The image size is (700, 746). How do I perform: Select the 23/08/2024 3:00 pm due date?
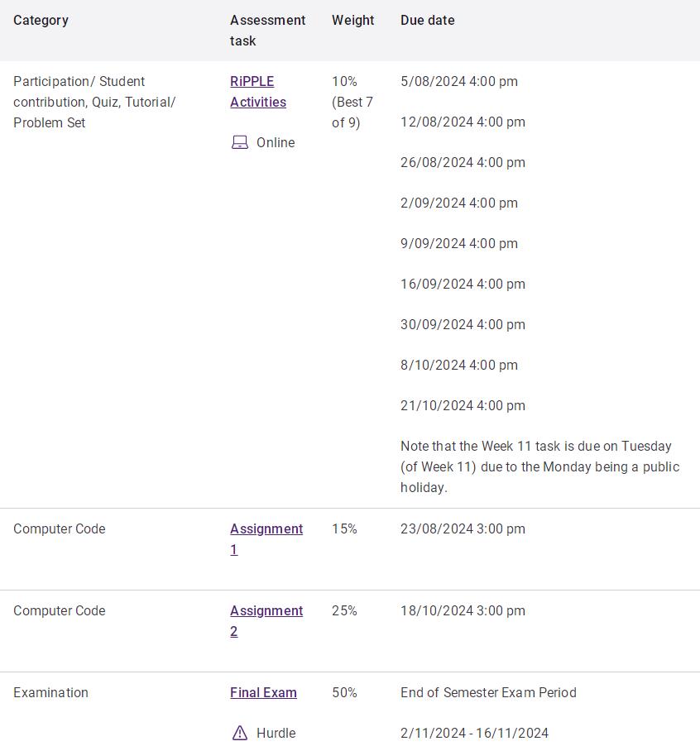click(463, 528)
